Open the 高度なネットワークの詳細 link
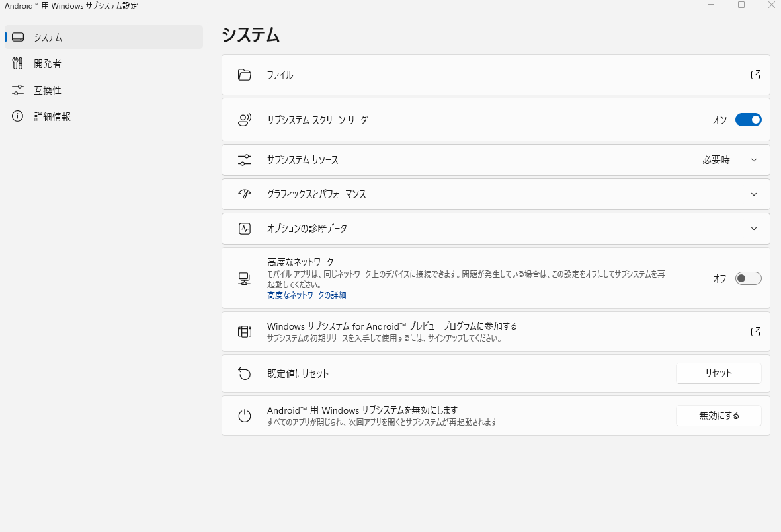Viewport: 781px width, 532px height. (306, 295)
